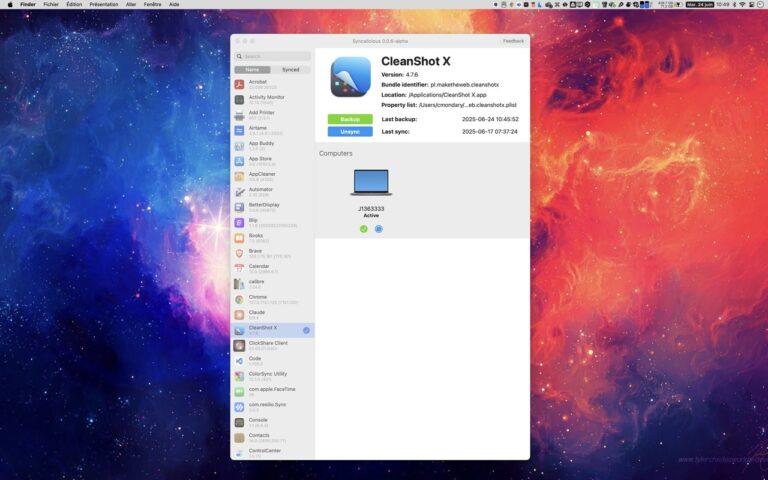This screenshot has height=480, width=768.
Task: Open ColorSync Utility entry in the sidebar
Action: coord(272,376)
